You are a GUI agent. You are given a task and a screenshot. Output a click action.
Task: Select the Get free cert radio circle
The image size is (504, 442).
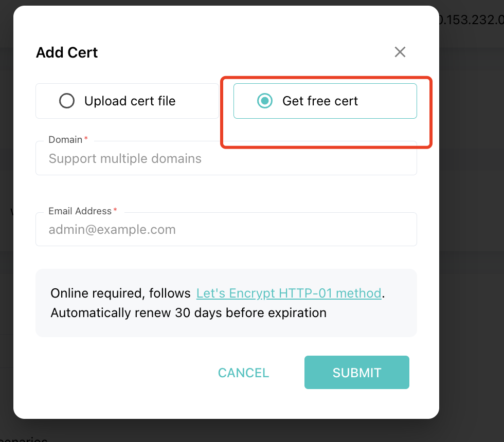click(x=265, y=101)
